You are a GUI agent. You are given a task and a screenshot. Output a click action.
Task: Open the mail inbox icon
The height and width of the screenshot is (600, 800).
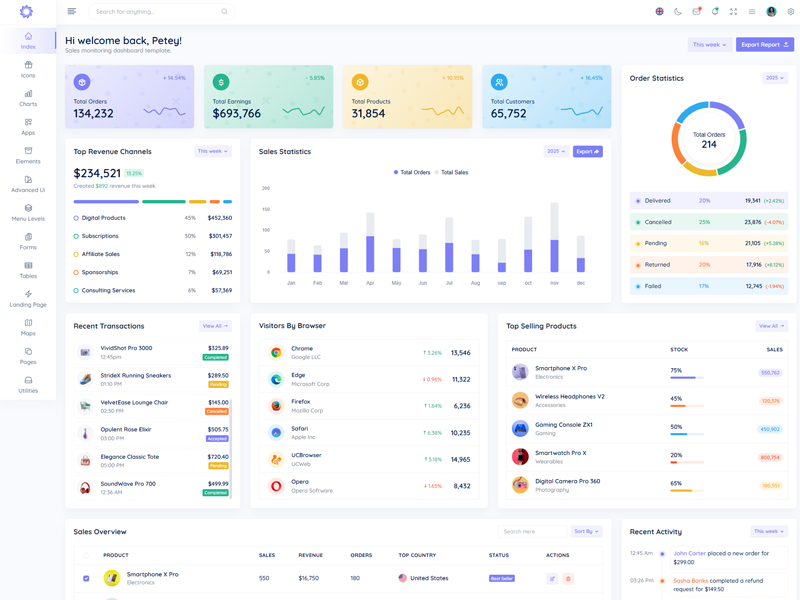coord(697,12)
